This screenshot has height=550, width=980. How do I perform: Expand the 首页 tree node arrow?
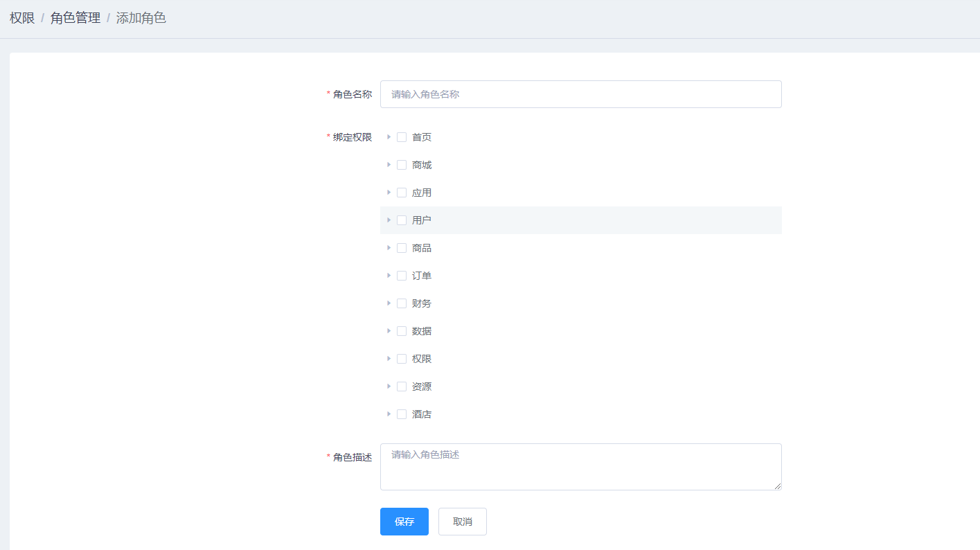point(389,137)
